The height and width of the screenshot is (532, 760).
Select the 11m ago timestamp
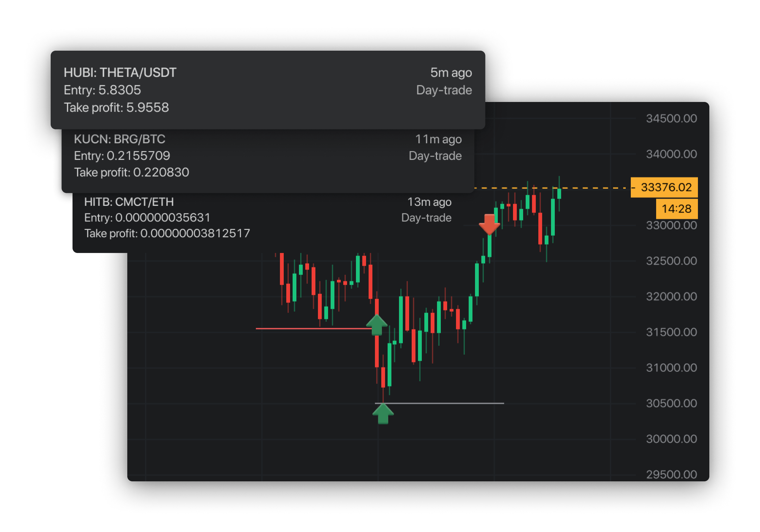pos(438,139)
